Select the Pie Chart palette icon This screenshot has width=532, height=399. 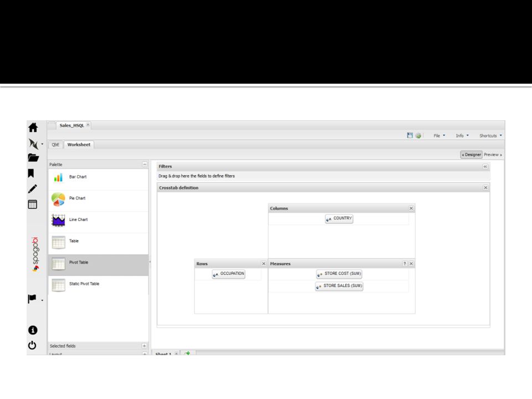[58, 199]
